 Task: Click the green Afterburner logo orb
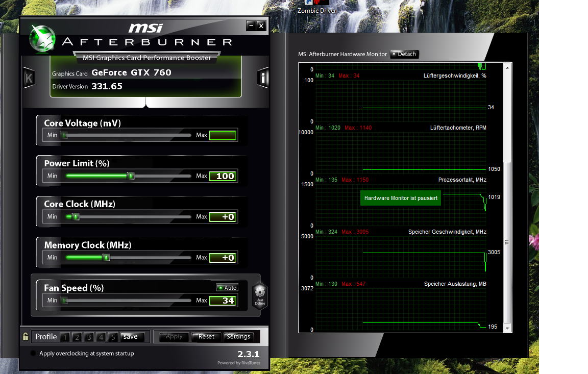pyautogui.click(x=42, y=39)
